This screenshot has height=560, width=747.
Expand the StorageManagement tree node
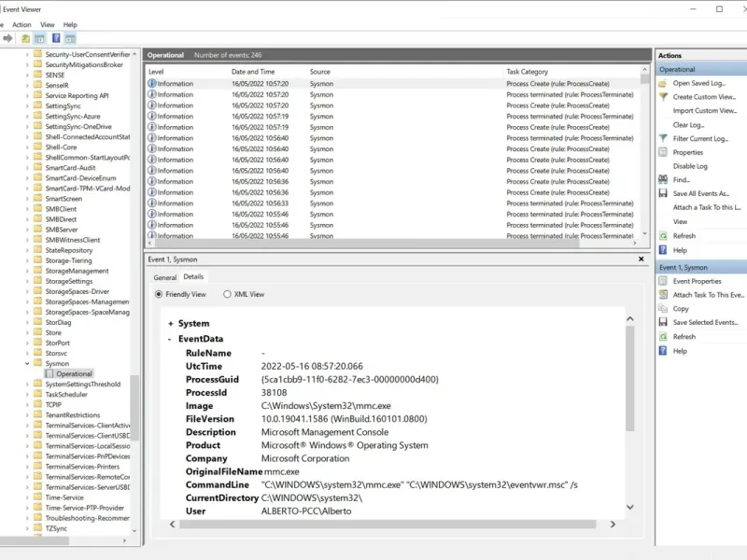27,271
